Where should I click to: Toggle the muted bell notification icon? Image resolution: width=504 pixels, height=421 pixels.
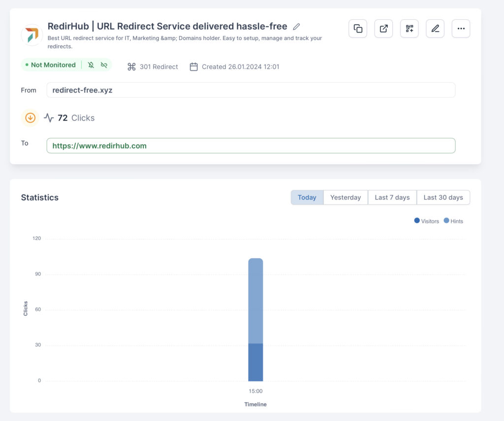click(x=91, y=65)
